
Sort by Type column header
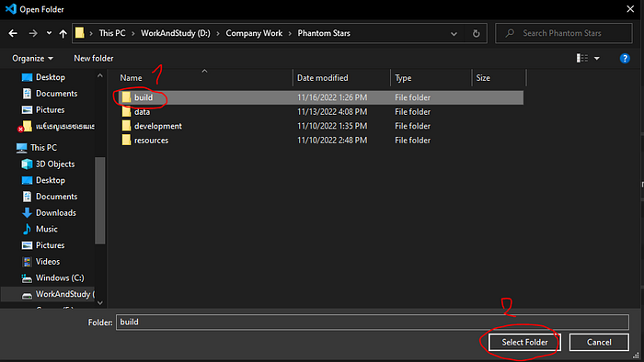coord(403,78)
